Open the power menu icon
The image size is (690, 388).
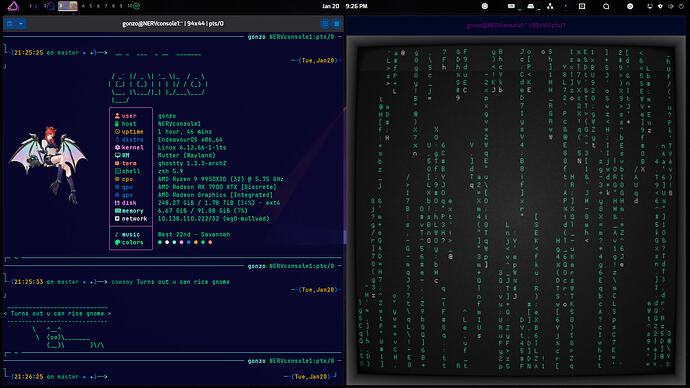pyautogui.click(x=681, y=6)
